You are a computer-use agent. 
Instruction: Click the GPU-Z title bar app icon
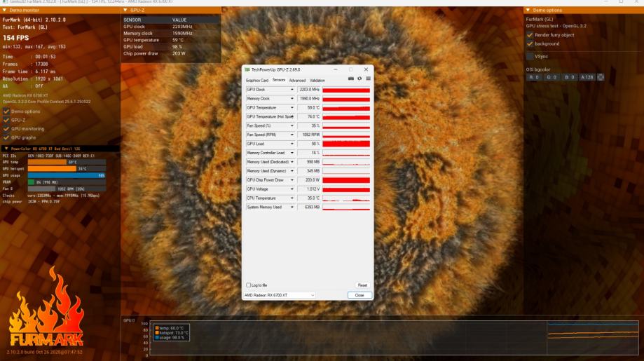(247, 70)
